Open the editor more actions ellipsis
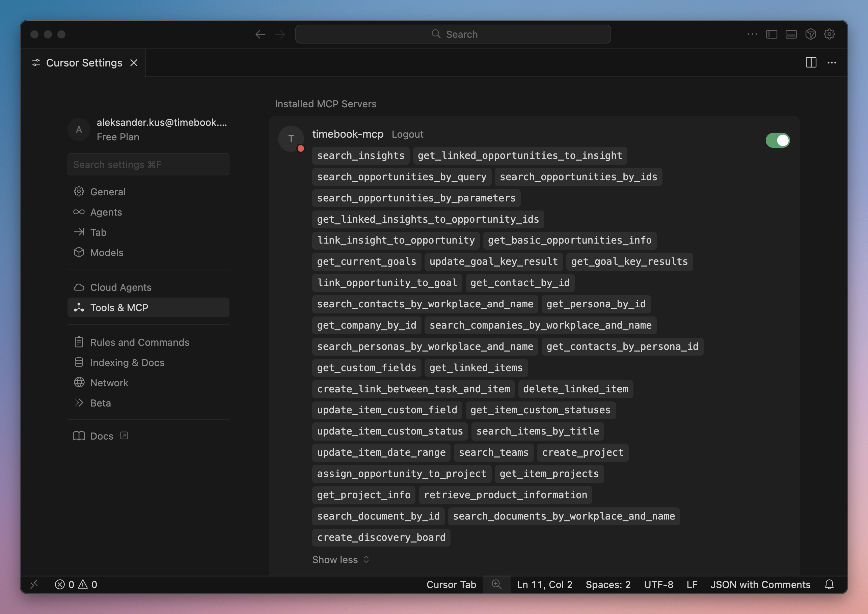Image resolution: width=868 pixels, height=614 pixels. 832,63
